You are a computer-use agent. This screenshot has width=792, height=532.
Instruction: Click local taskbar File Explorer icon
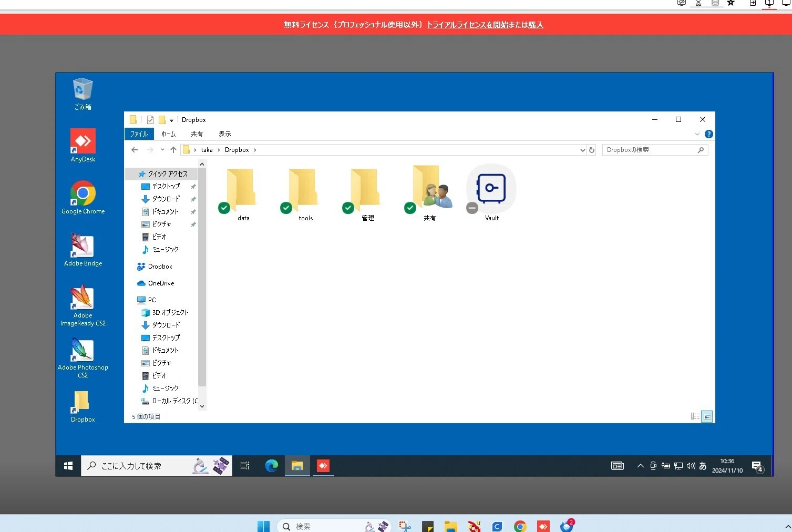point(450,526)
